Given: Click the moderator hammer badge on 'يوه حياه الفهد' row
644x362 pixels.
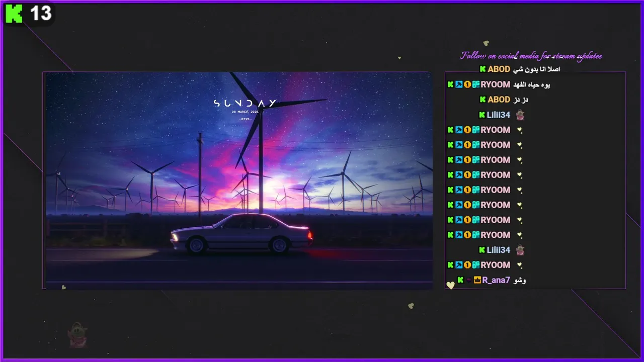Looking at the screenshot, I should click(459, 84).
